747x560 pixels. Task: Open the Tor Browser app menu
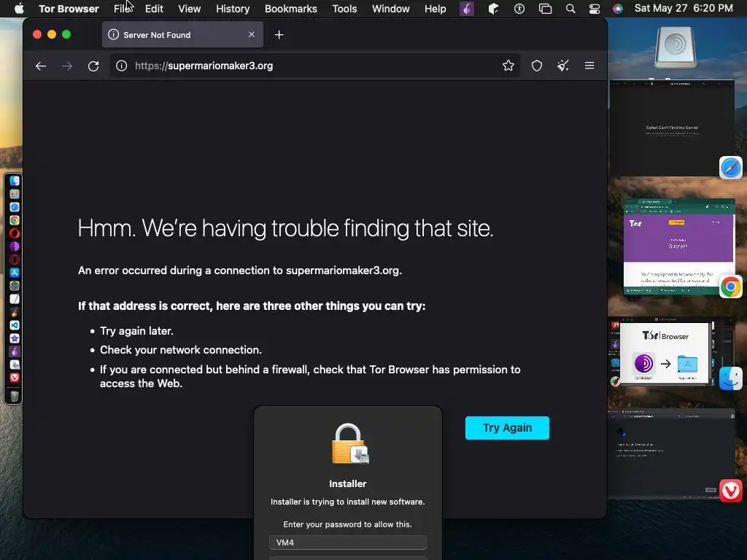(x=69, y=9)
